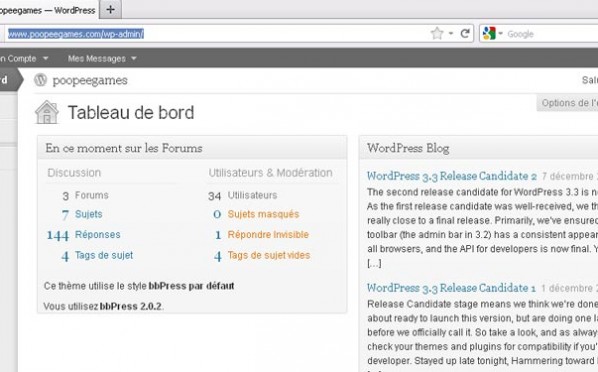The image size is (598, 372).
Task: Open the Tags de sujet vides link
Action: click(x=269, y=255)
